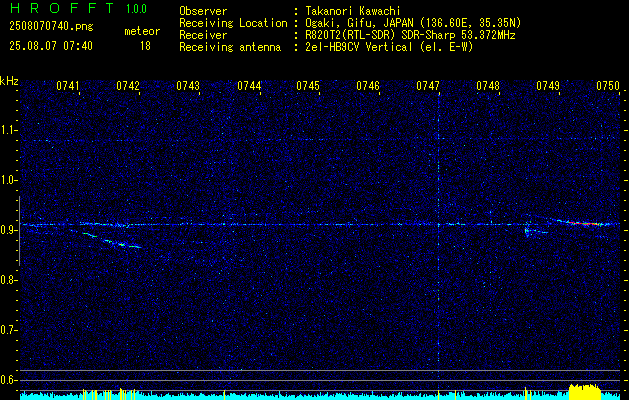This screenshot has width=629, height=400.
Task: Click the 0746 time marker
Action: coord(368,86)
